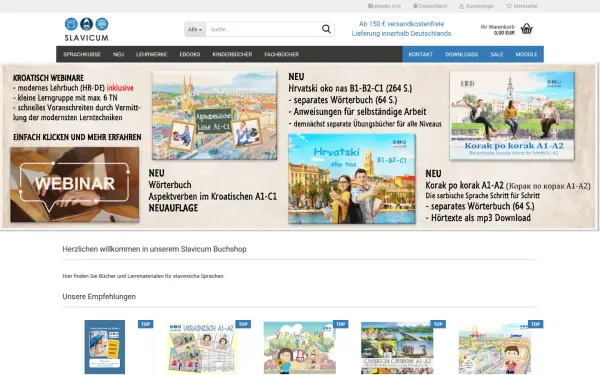Click the free shipping notice text
Viewport: 600px width, 375px height.
pos(401,29)
